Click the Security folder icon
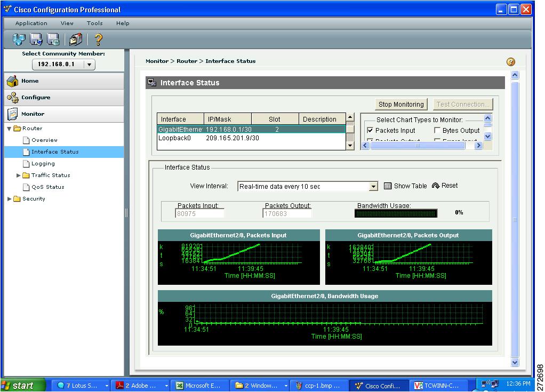This screenshot has height=392, width=545. click(x=17, y=199)
